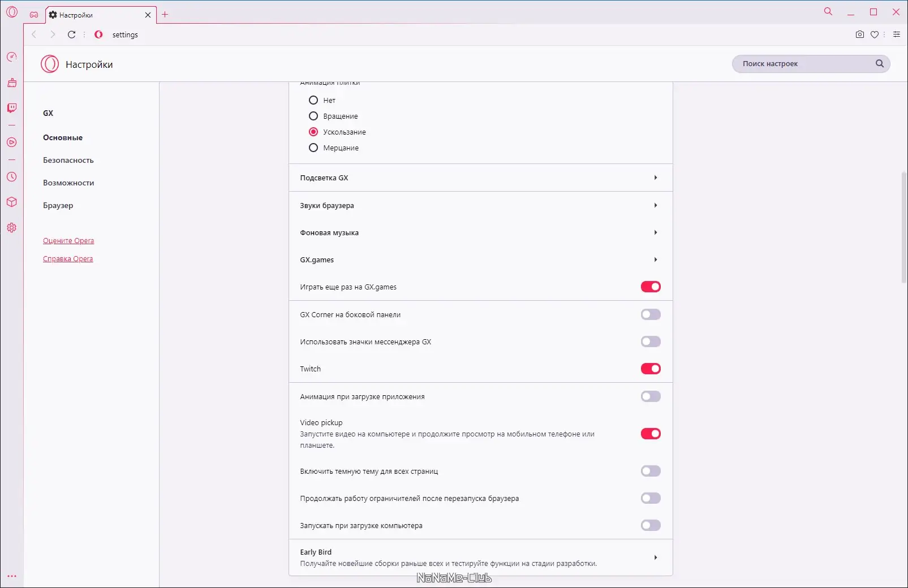Enable Запускать при загрузке компьютера
Image resolution: width=908 pixels, height=588 pixels.
(651, 526)
